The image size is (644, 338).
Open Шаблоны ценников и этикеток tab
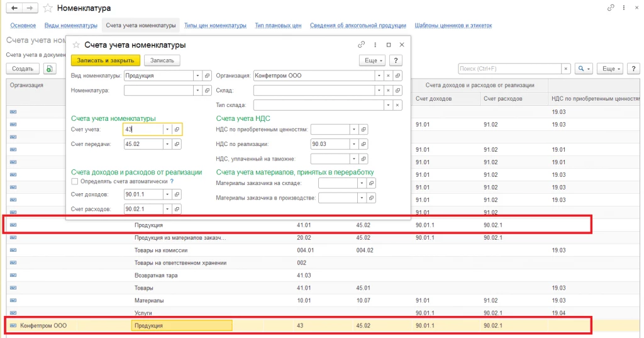(x=453, y=26)
